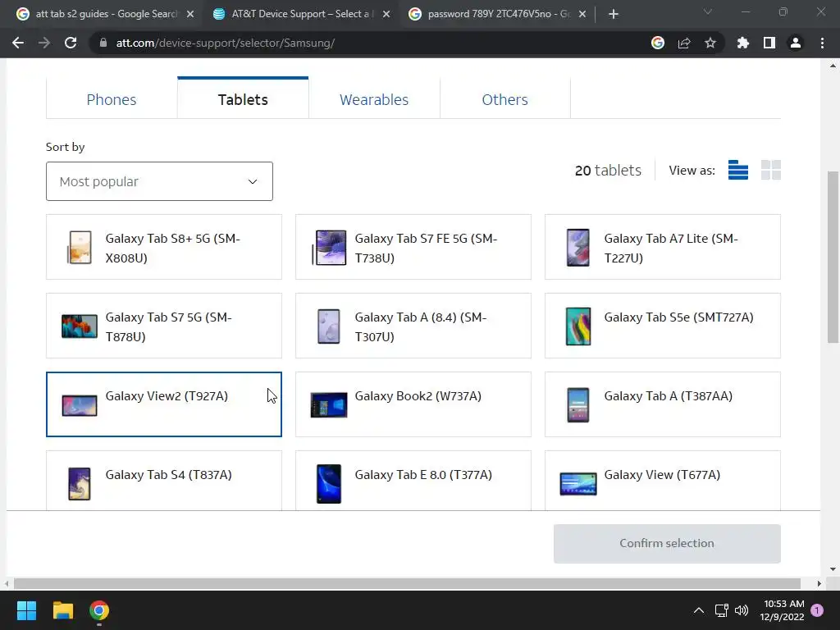840x630 pixels.
Task: View site security lock info
Action: pyautogui.click(x=103, y=43)
